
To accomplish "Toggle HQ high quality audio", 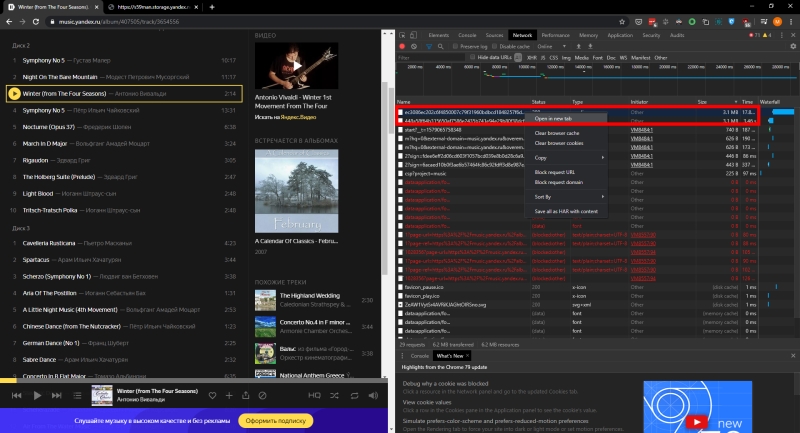I will [314, 395].
